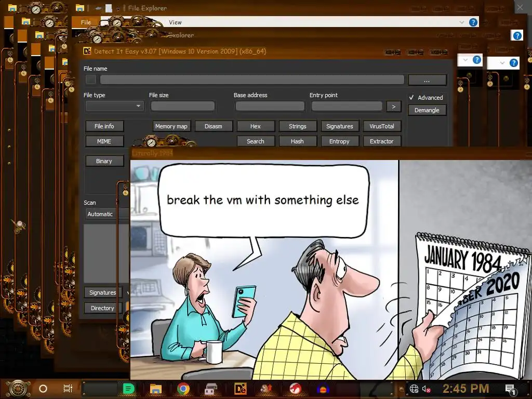Open the Automatic scan mode dropdown
This screenshot has width=532, height=399.
pos(107,214)
